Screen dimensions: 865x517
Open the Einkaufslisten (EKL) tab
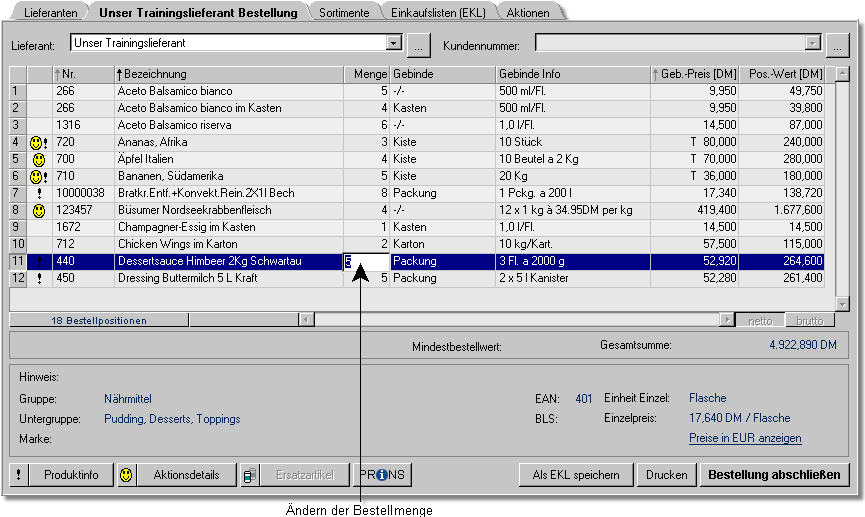[438, 13]
